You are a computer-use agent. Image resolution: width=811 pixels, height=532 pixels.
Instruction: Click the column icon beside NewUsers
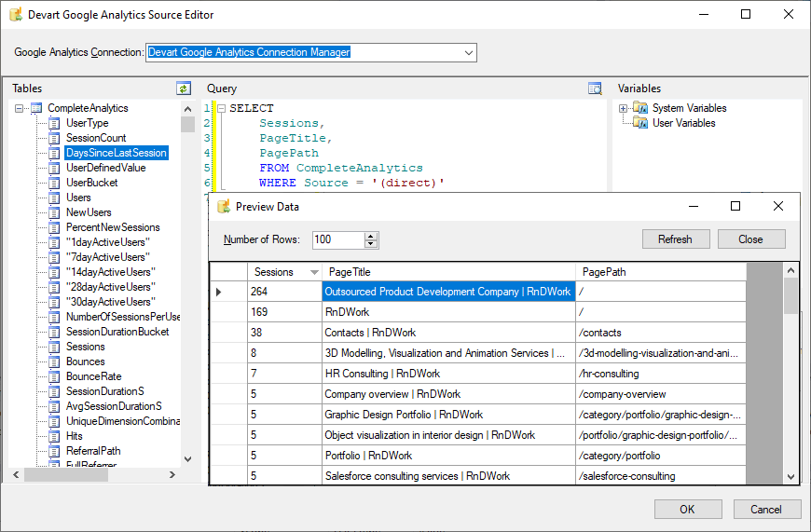tap(54, 212)
